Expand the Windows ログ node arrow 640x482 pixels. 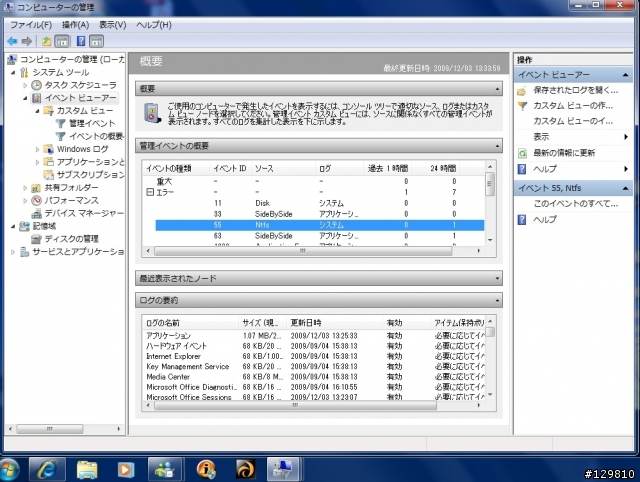(x=37, y=149)
